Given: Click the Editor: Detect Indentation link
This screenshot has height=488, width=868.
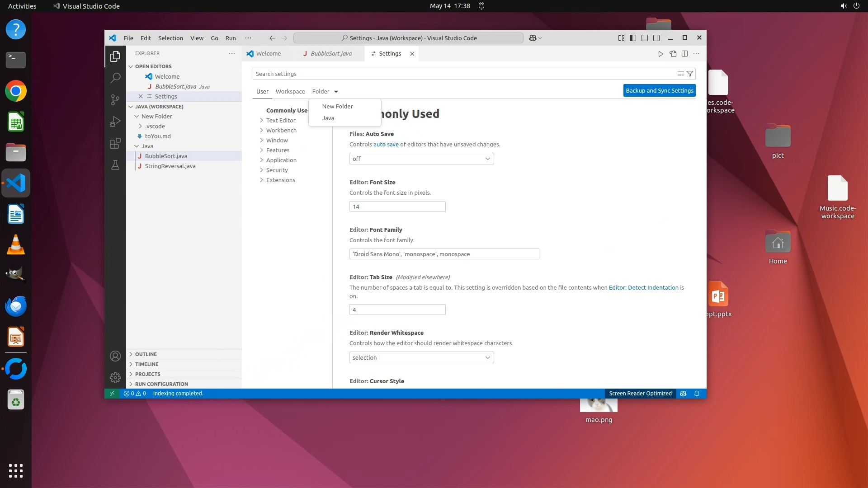Looking at the screenshot, I should (x=643, y=287).
